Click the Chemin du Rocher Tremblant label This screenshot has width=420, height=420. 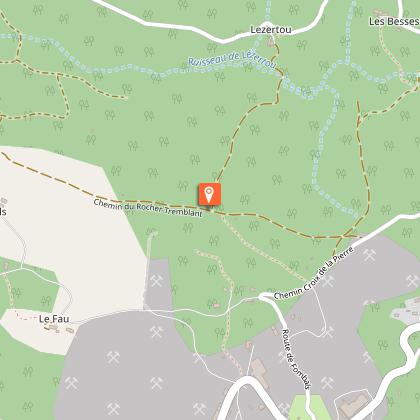pos(148,208)
